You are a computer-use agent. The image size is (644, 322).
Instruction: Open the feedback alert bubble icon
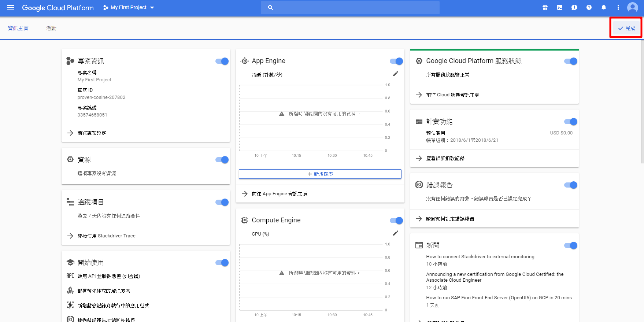pos(574,7)
